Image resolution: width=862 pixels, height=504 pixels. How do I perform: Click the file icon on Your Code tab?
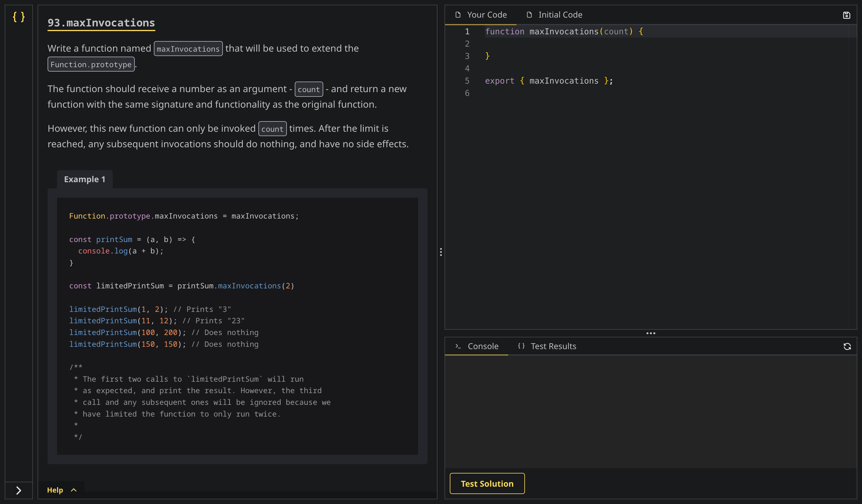click(x=458, y=15)
